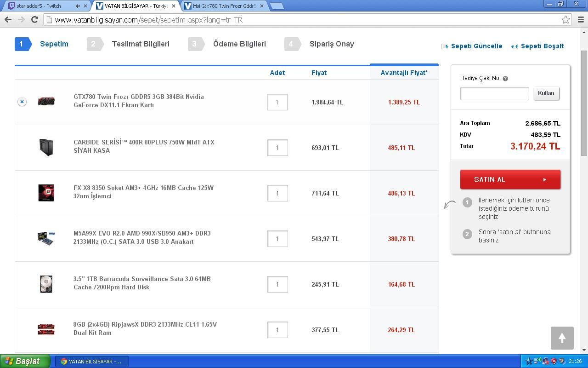Click the total amount 3.170,24 TL
588x368 pixels.
coord(535,146)
